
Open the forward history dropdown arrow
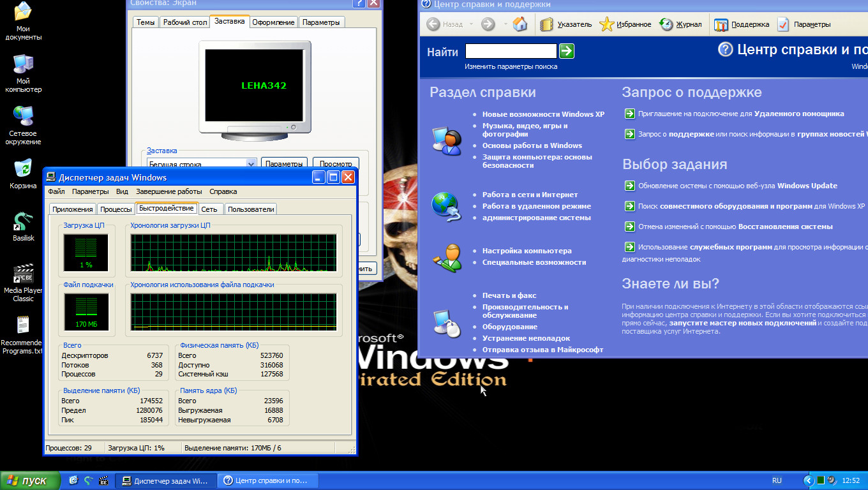click(x=505, y=24)
